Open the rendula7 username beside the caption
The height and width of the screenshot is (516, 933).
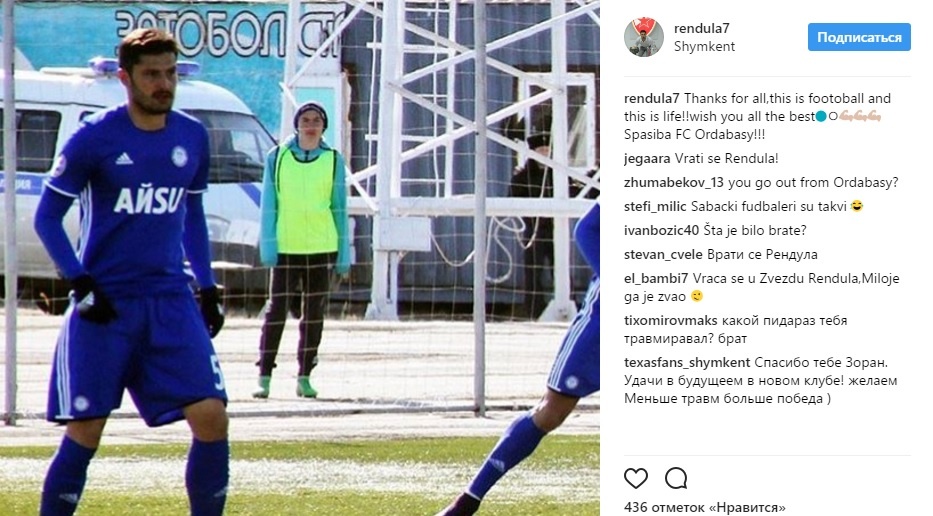coord(652,98)
